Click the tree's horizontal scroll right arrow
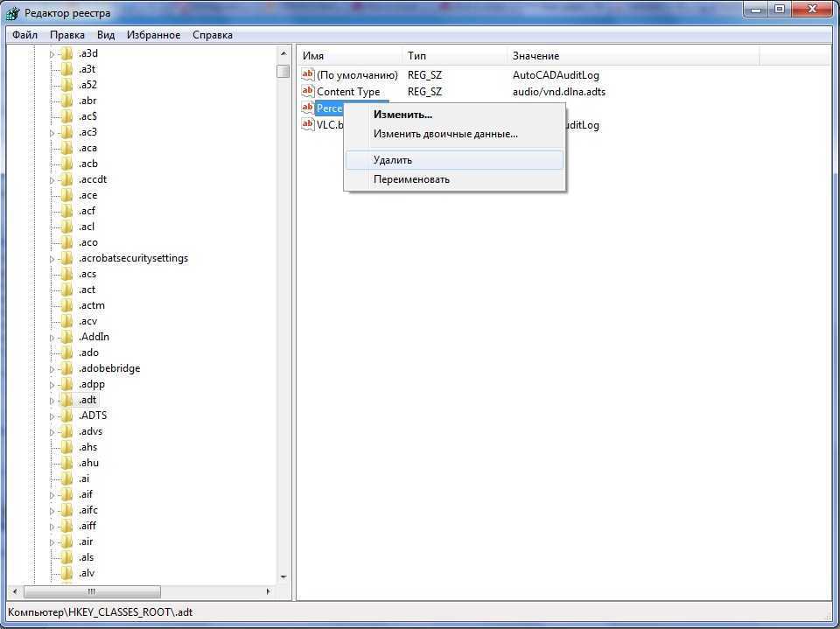Image resolution: width=840 pixels, height=629 pixels. 268,591
